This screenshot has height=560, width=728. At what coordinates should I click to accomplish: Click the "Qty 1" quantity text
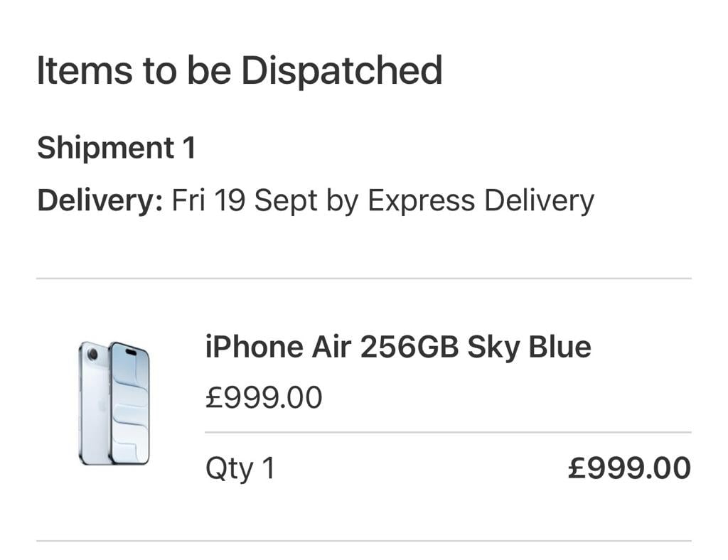(x=240, y=468)
